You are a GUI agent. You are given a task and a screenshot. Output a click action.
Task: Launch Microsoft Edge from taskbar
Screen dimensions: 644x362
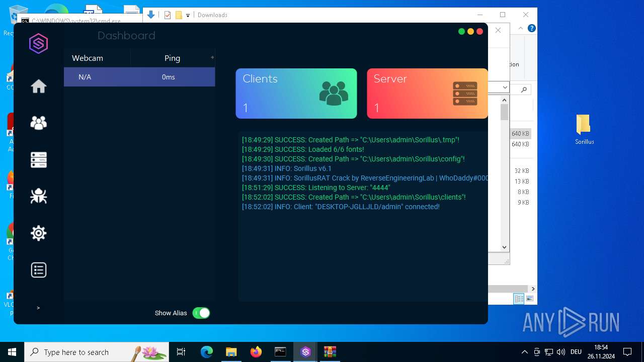click(207, 352)
